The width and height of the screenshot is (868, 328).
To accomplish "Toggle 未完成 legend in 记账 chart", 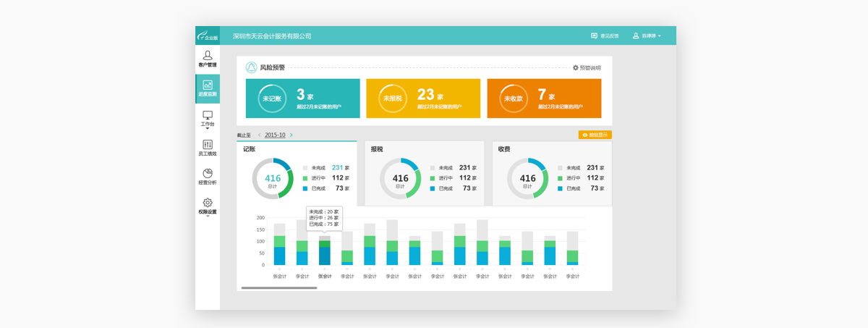I will (305, 168).
